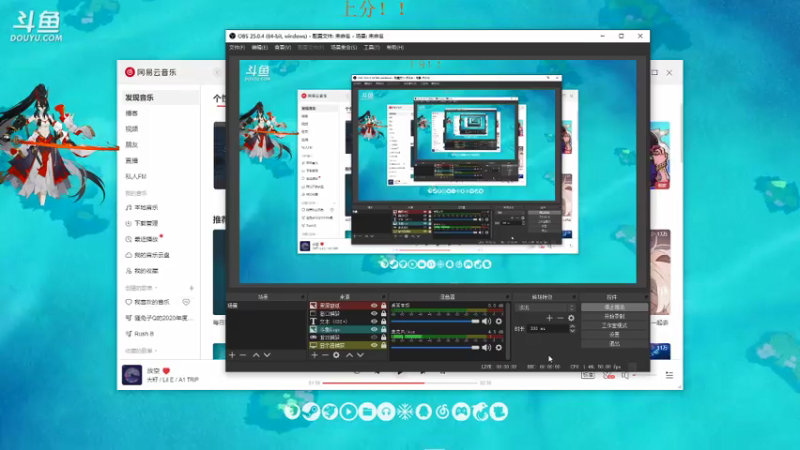
Task: Toggle the lock on the 文本 (GDI+) source
Action: point(384,321)
